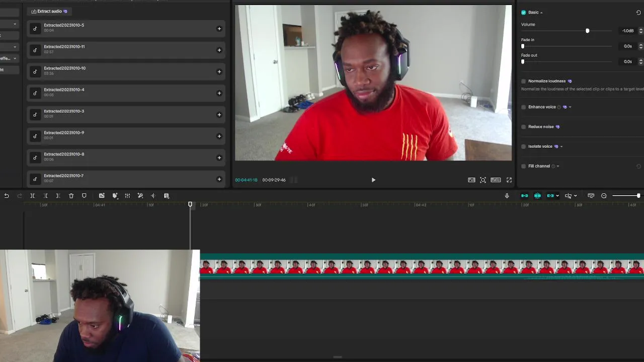Expand Isolate voice options arrow

561,147
